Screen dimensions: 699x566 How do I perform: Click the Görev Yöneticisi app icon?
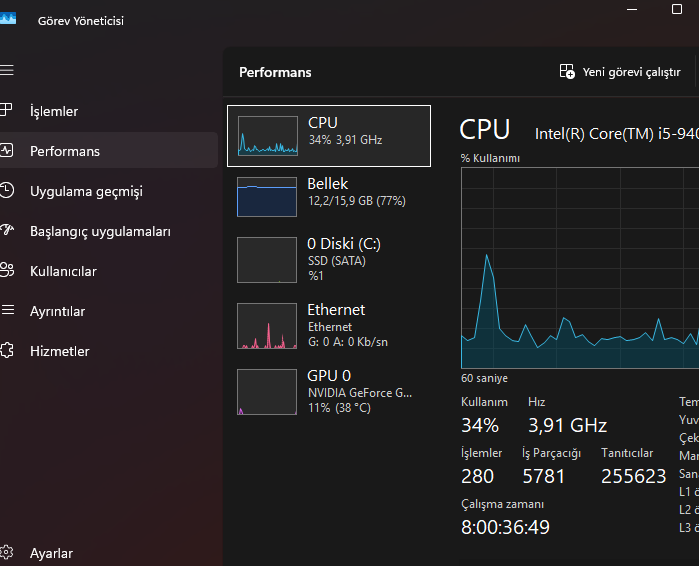8,18
